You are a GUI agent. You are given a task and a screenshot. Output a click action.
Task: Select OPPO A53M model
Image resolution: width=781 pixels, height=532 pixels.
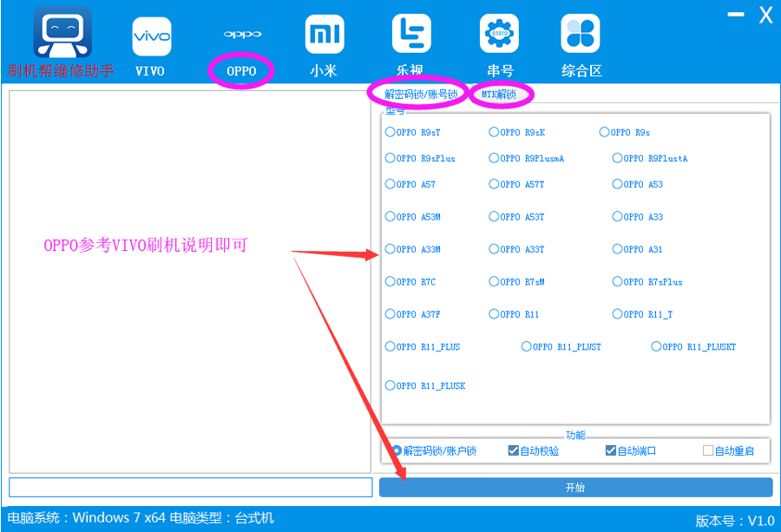coord(413,217)
